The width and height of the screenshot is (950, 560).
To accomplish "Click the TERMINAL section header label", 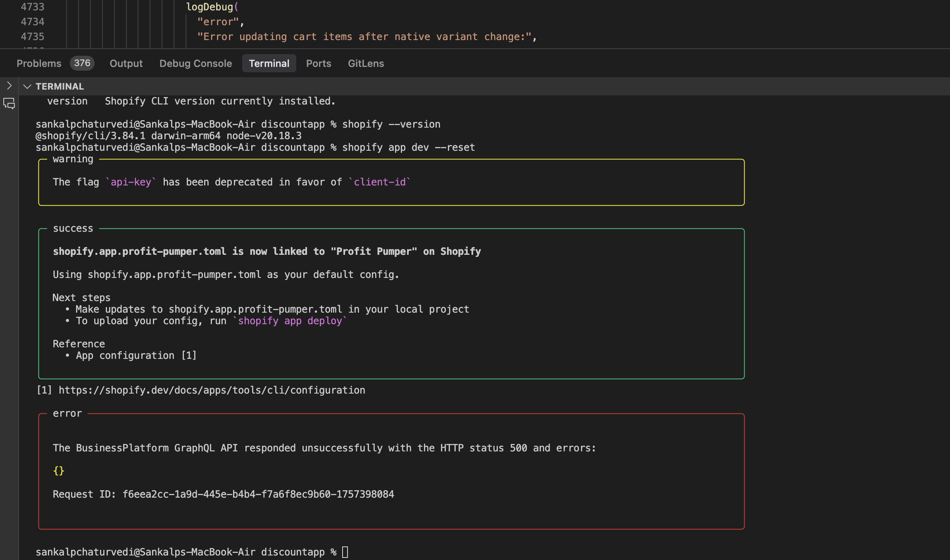I will 60,86.
